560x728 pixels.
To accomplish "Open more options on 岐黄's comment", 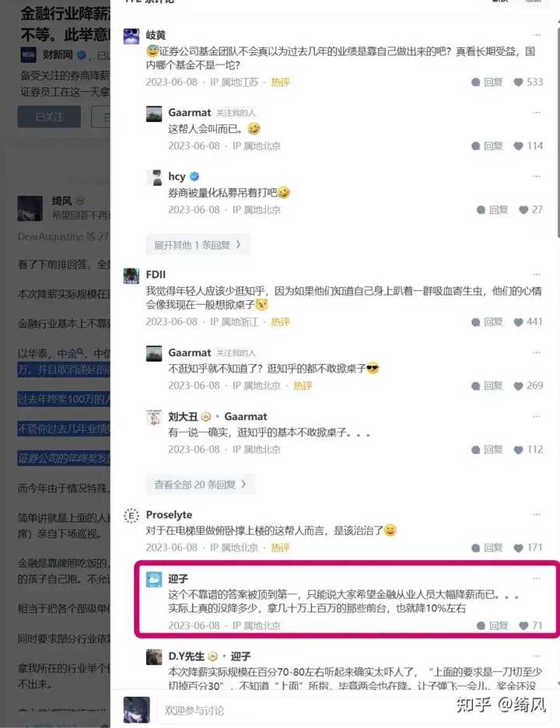I will (537, 35).
